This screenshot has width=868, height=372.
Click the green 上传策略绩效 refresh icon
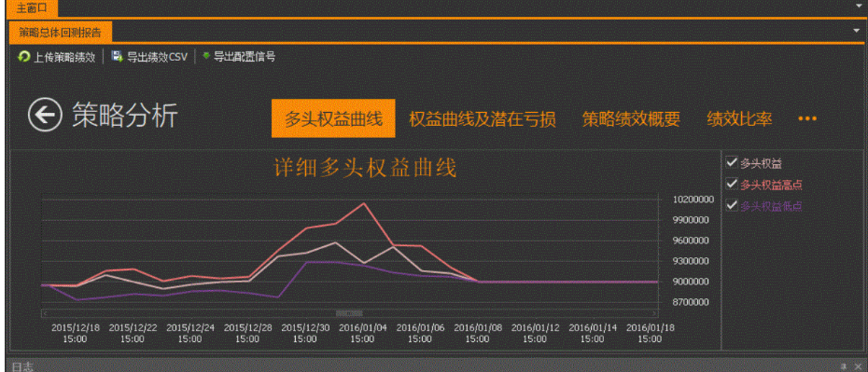pos(24,56)
